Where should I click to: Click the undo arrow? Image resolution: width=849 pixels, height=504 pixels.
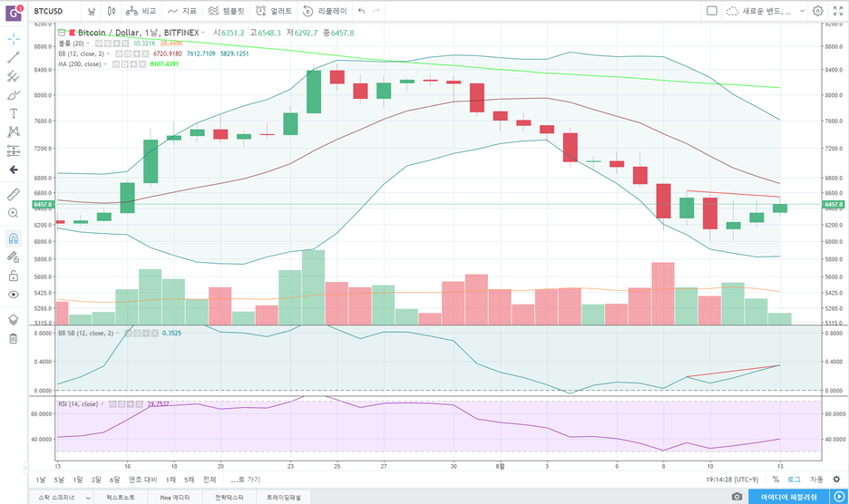(x=362, y=11)
